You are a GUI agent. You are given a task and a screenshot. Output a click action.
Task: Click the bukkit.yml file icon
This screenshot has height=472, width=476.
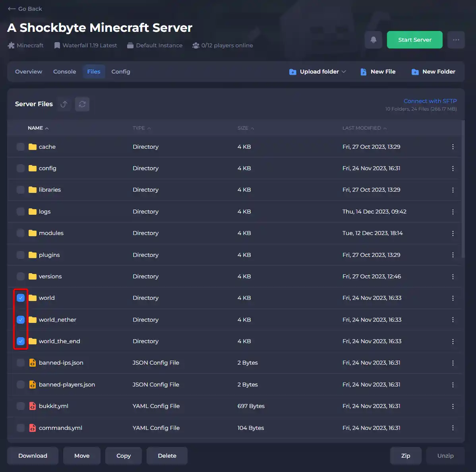pyautogui.click(x=33, y=406)
